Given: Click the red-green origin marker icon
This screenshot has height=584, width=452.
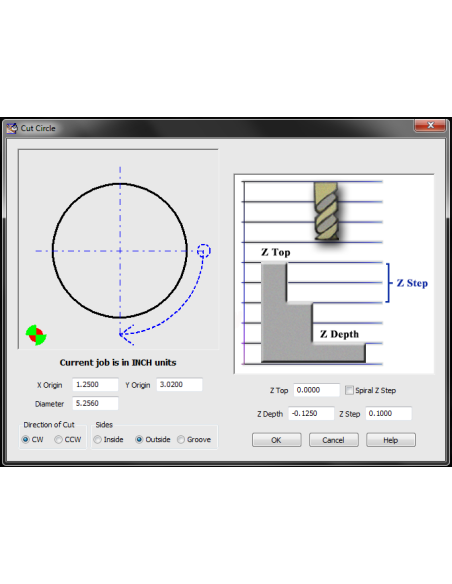Looking at the screenshot, I should point(36,335).
